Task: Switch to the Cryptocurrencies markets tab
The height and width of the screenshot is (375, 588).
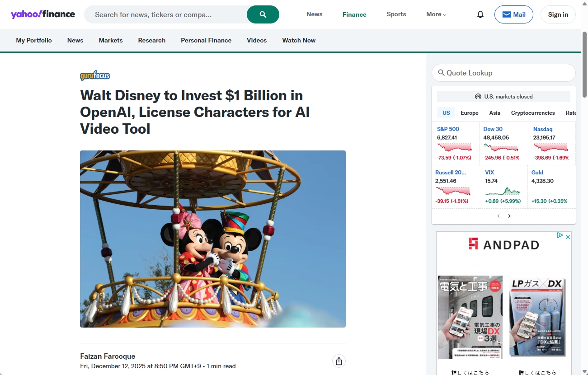Action: pyautogui.click(x=533, y=113)
